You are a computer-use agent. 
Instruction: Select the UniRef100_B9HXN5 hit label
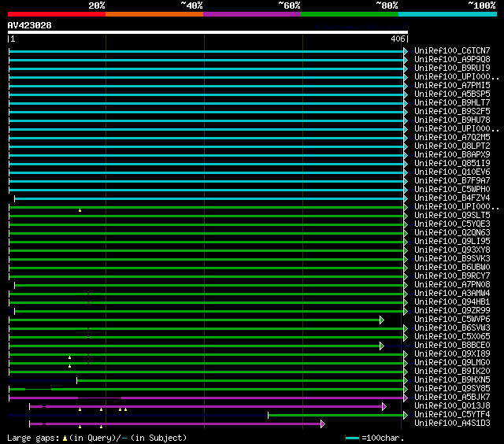pyautogui.click(x=452, y=380)
